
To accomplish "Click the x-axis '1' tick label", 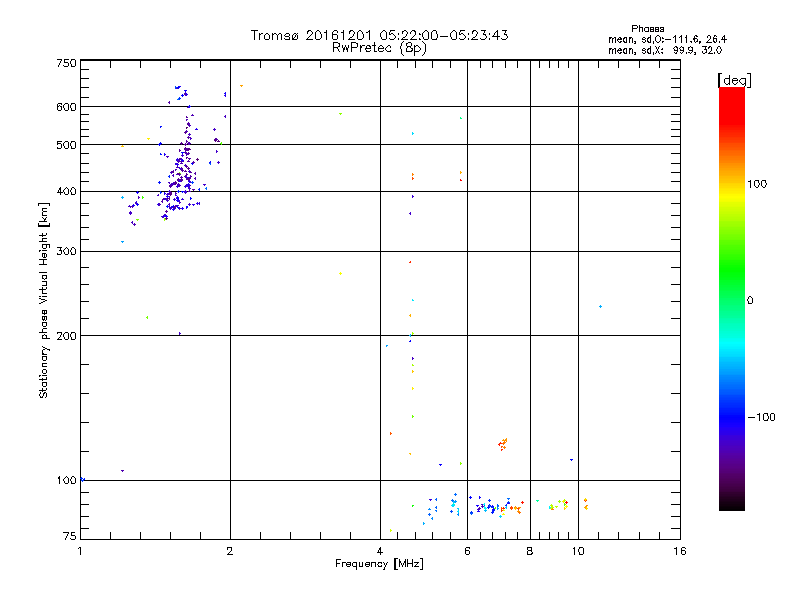I will [80, 551].
